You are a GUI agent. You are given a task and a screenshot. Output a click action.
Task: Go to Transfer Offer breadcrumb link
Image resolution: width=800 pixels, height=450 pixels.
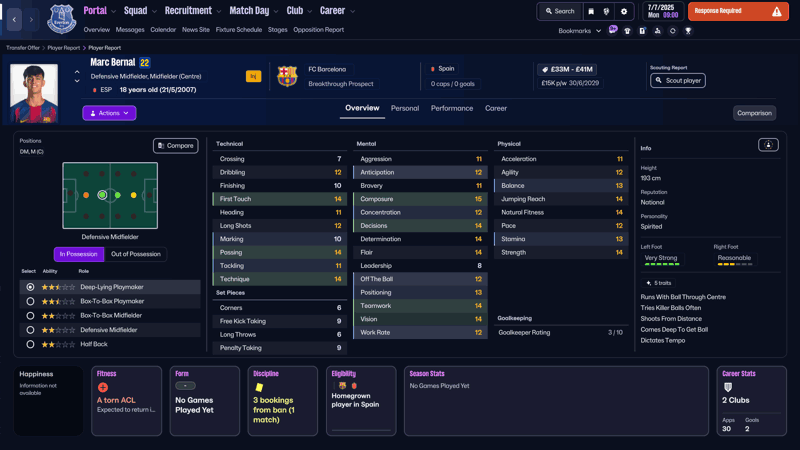23,47
